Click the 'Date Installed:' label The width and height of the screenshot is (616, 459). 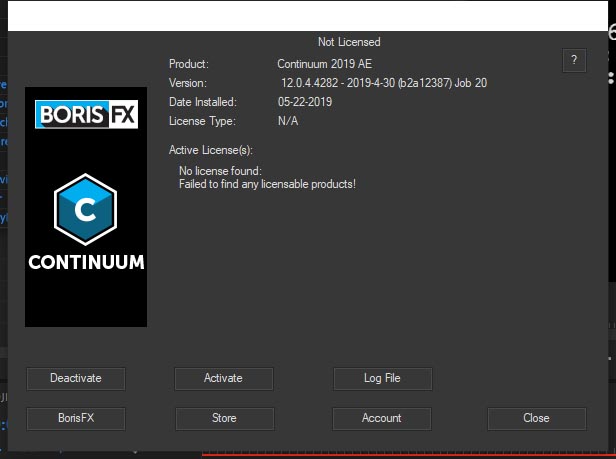click(x=203, y=102)
